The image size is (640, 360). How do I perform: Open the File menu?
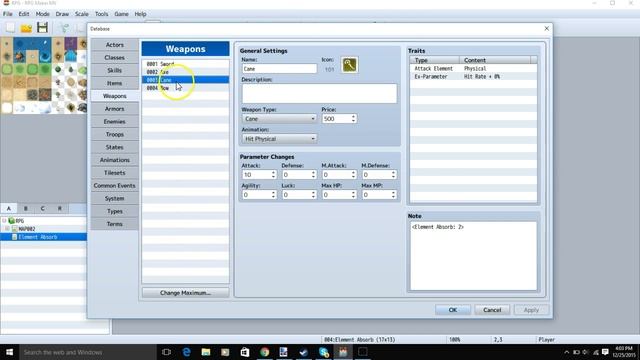(x=7, y=14)
